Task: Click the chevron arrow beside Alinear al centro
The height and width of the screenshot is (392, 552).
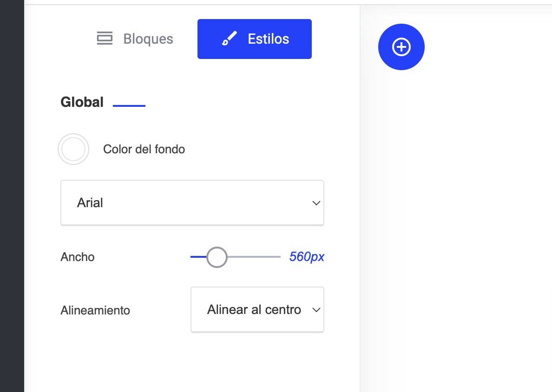Action: 316,310
